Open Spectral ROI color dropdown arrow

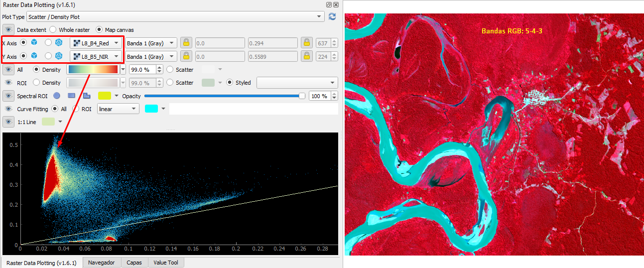(117, 96)
